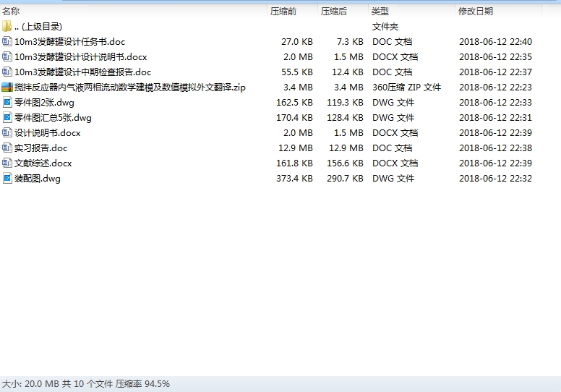Click the 12.4 KB compressed size cell
Screen dimensions: 561x392
coord(348,72)
